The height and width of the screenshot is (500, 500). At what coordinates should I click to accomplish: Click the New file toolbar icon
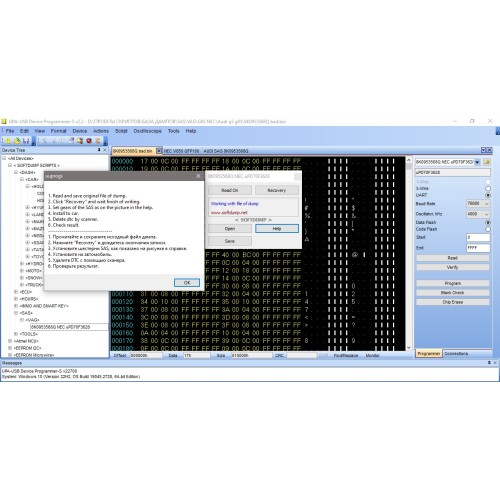click(x=8, y=141)
